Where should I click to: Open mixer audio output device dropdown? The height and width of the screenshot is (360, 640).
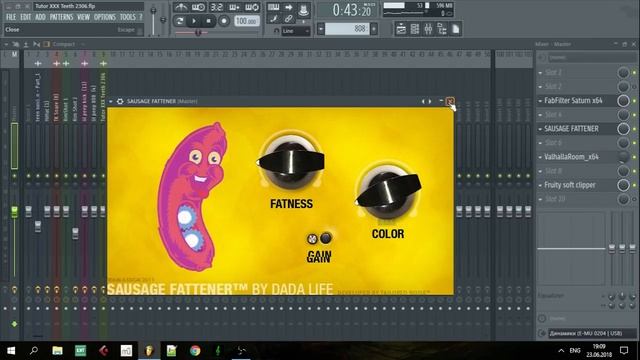click(x=592, y=333)
